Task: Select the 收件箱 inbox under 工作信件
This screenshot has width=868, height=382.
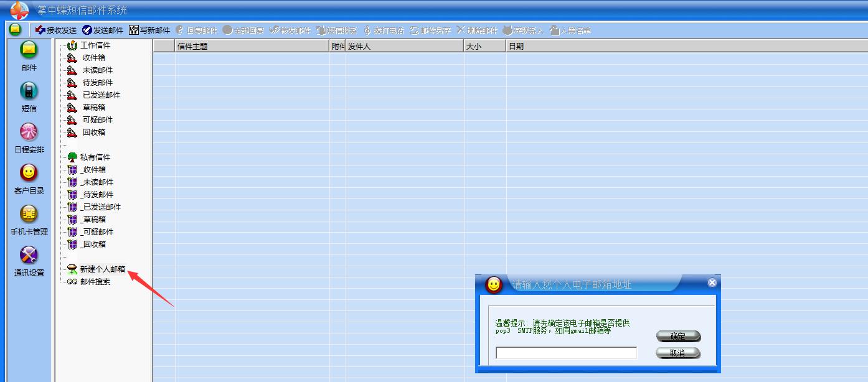Action: [93, 58]
